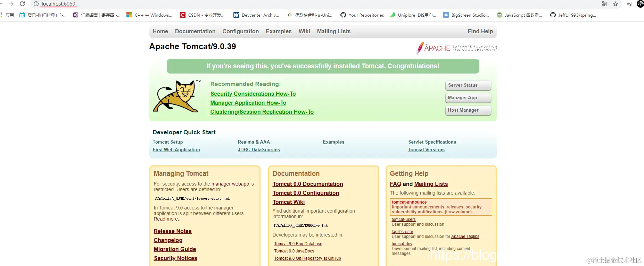Open Documentation in the navigation bar
Image resolution: width=644 pixels, height=266 pixels.
(195, 31)
